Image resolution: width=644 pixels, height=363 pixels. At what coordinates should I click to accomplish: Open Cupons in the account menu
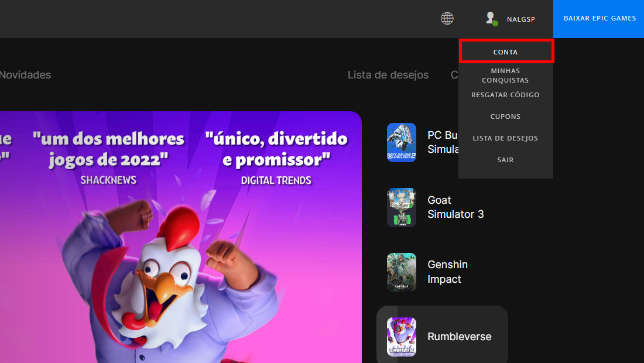tap(506, 117)
